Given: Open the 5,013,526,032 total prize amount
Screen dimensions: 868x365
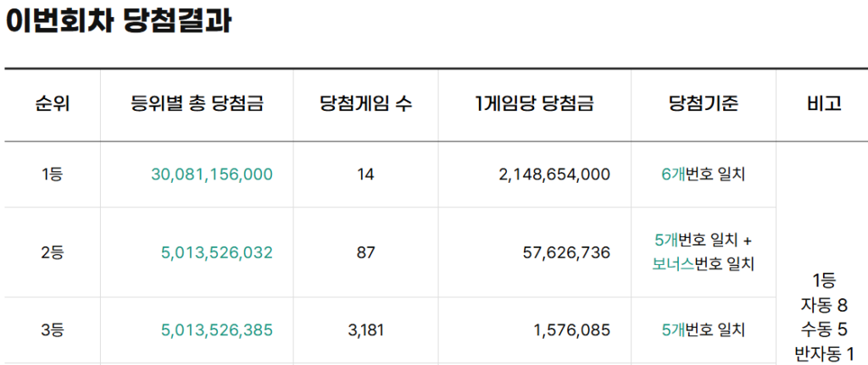Looking at the screenshot, I should pyautogui.click(x=217, y=252).
